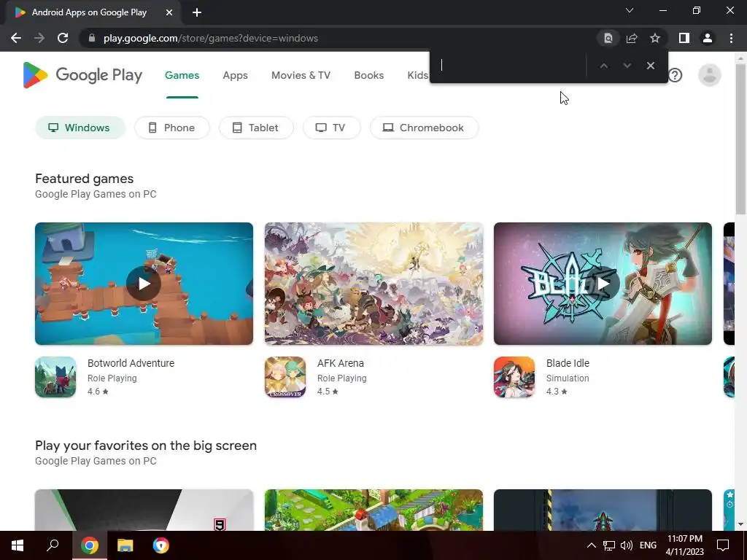
Task: Open the notification center icon
Action: tap(723, 545)
